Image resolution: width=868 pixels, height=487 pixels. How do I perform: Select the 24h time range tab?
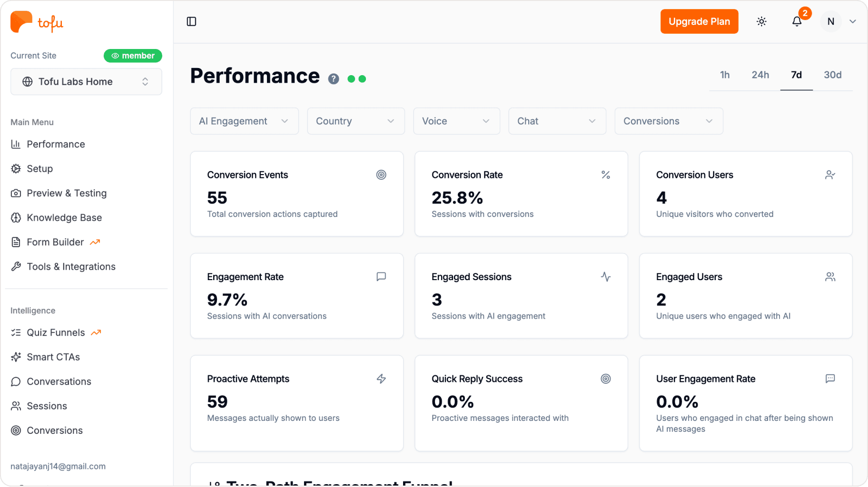coord(760,75)
